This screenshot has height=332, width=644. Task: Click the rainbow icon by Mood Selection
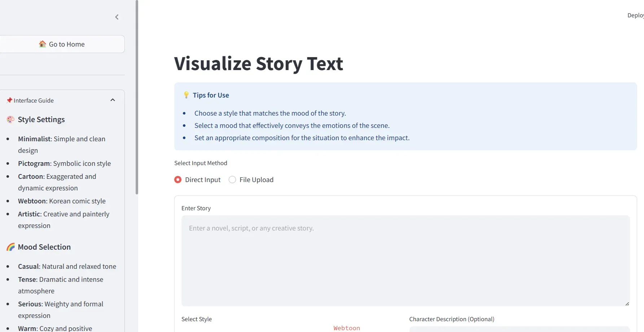point(10,247)
